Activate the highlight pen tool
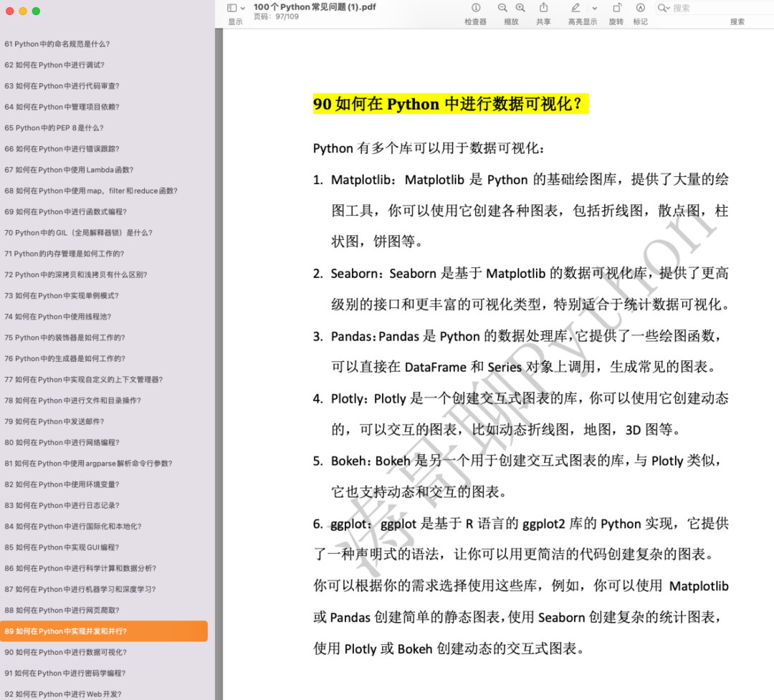The image size is (774, 700). 575,7
